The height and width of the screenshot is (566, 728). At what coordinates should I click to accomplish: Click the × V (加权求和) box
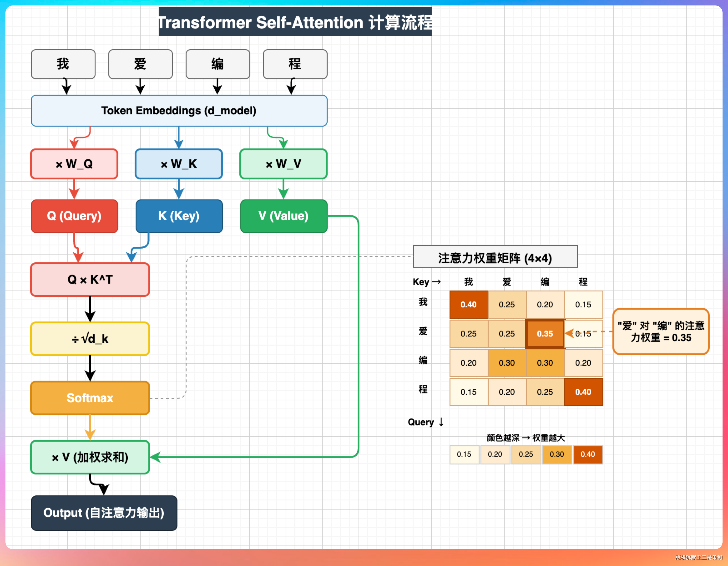coord(90,457)
